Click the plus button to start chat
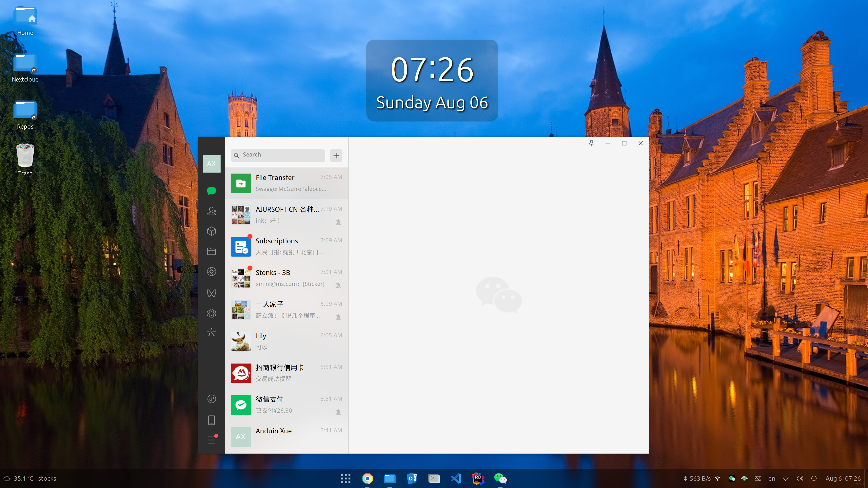Viewport: 868px width, 488px height. (336, 156)
